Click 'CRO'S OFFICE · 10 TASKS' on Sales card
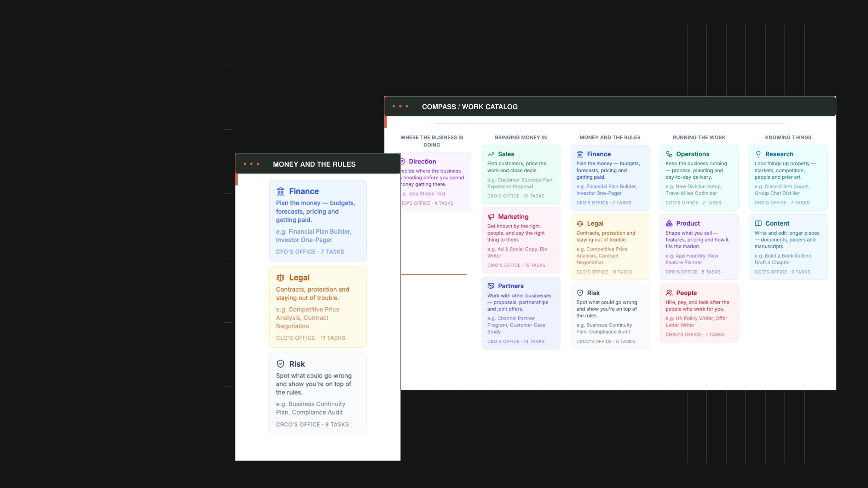The height and width of the screenshot is (488, 868). pos(516,196)
